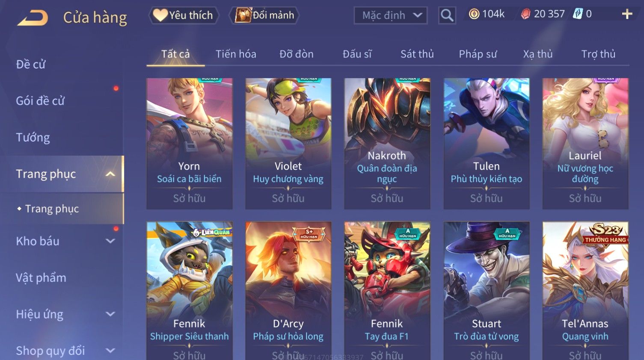The height and width of the screenshot is (360, 644).
Task: Open the search magnifier icon
Action: 447,15
